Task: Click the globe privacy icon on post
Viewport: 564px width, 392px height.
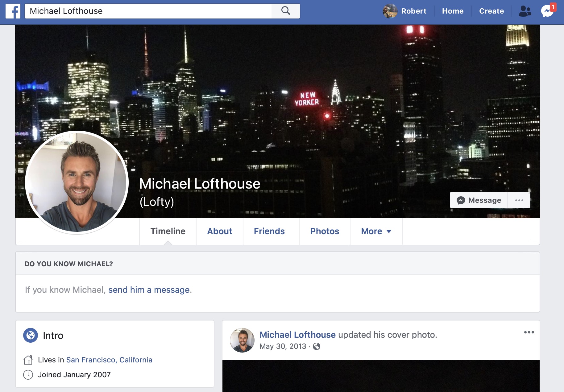Action: pyautogui.click(x=317, y=347)
